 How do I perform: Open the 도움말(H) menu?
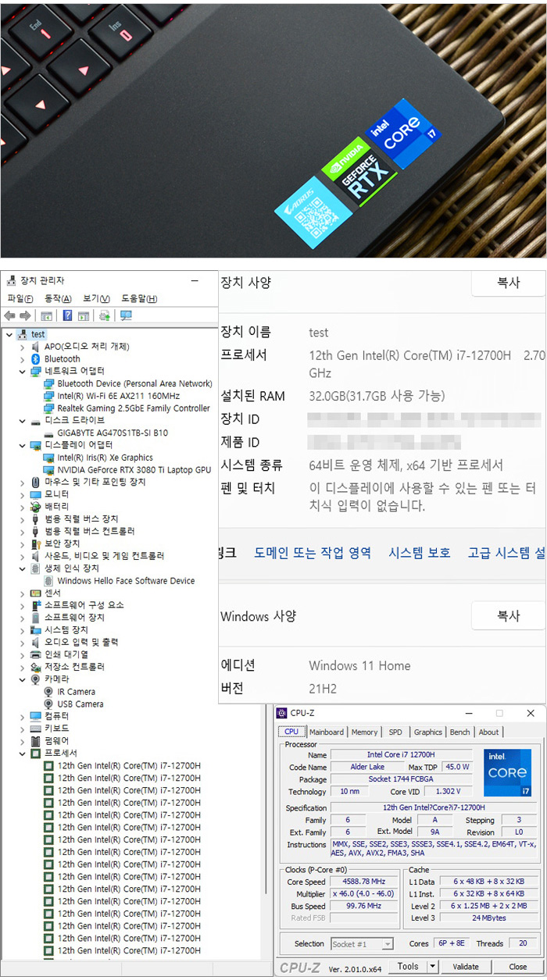(x=139, y=298)
